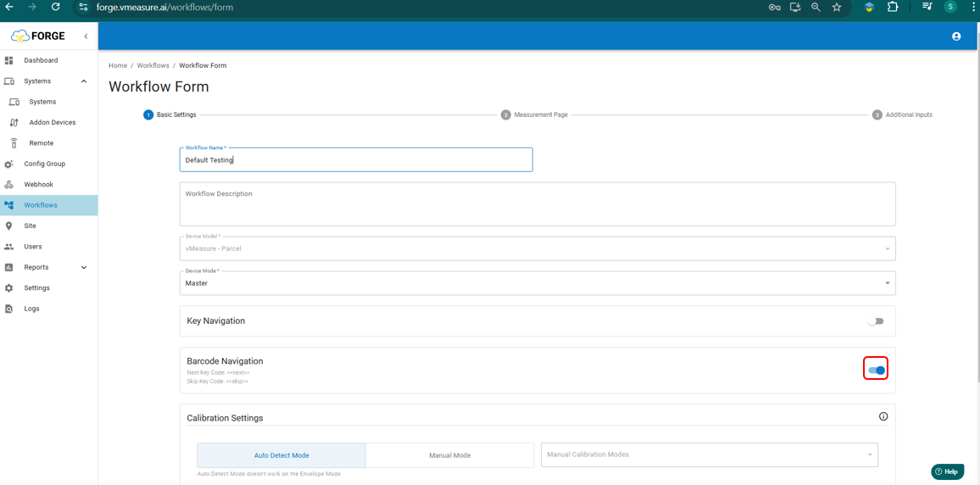Click the Logs icon
The image size is (980, 485).
pos(8,309)
